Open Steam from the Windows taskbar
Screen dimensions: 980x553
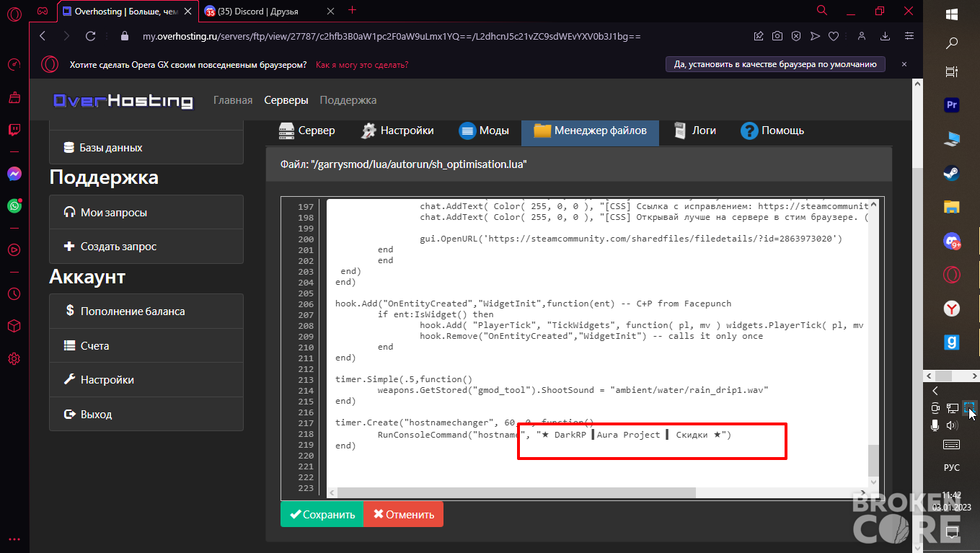click(x=952, y=173)
